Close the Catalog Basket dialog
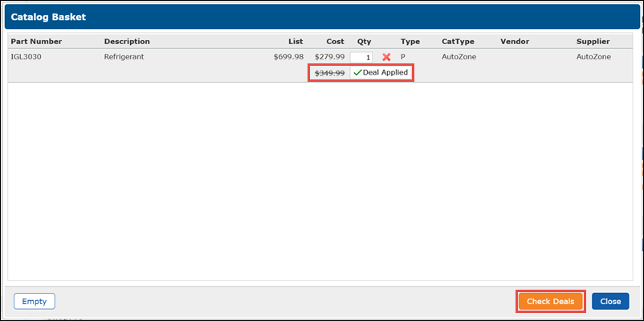The height and width of the screenshot is (321, 644). tap(609, 301)
